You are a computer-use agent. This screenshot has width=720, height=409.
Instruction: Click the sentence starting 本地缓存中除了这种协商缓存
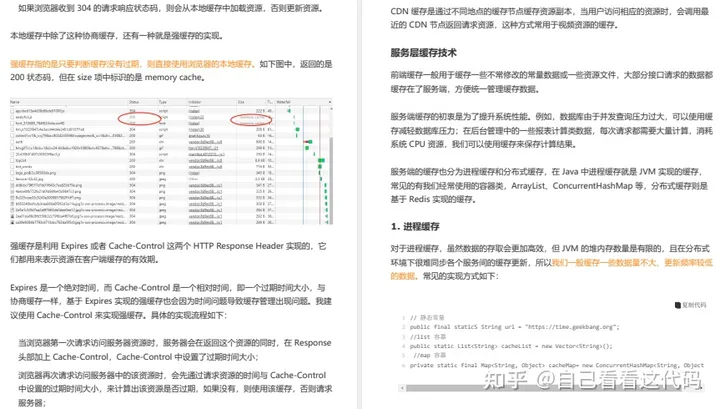tap(116, 36)
